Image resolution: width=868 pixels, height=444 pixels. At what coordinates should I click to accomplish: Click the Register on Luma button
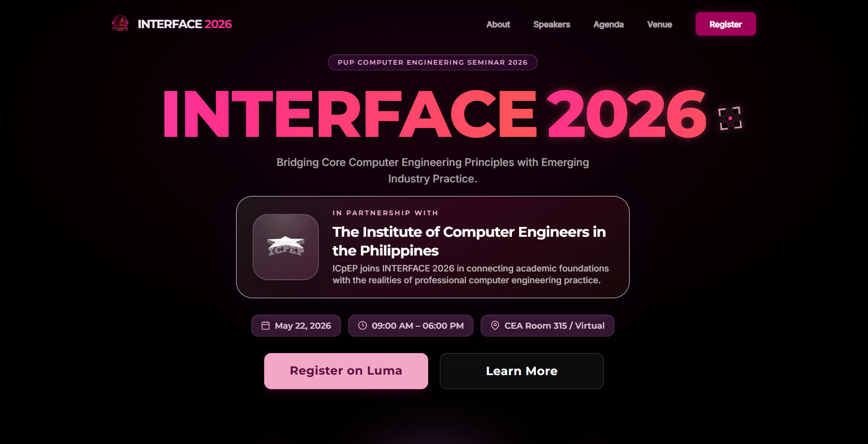pos(346,371)
